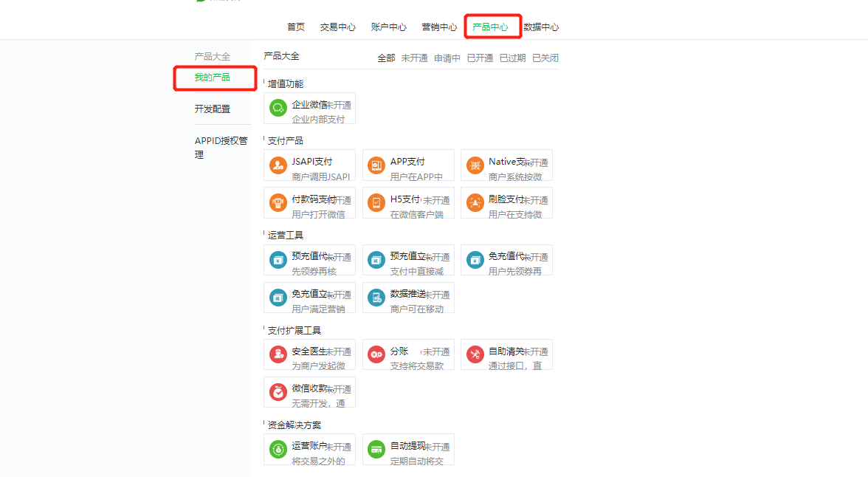The width and height of the screenshot is (868, 477).
Task: Click the Native支付 orange icon
Action: (x=475, y=165)
